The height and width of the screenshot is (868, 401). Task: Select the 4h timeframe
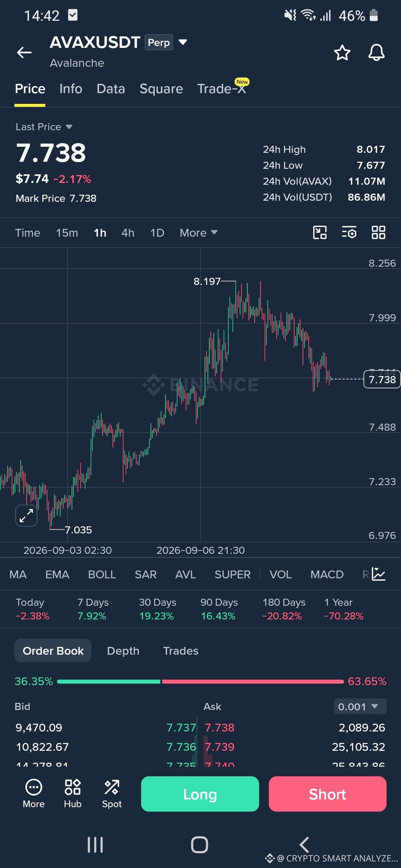128,233
